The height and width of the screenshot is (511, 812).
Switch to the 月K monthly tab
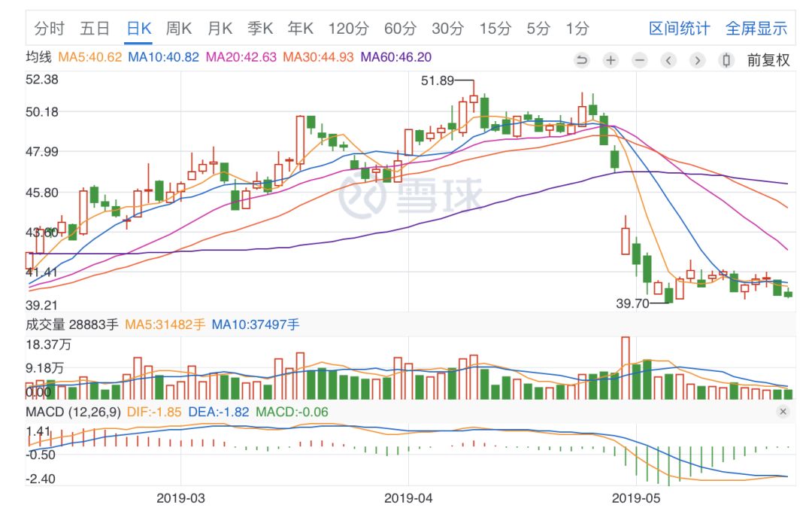coord(220,29)
